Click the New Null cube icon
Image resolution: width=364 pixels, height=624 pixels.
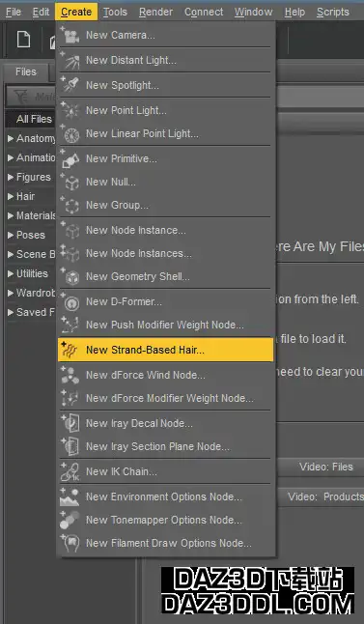point(70,182)
